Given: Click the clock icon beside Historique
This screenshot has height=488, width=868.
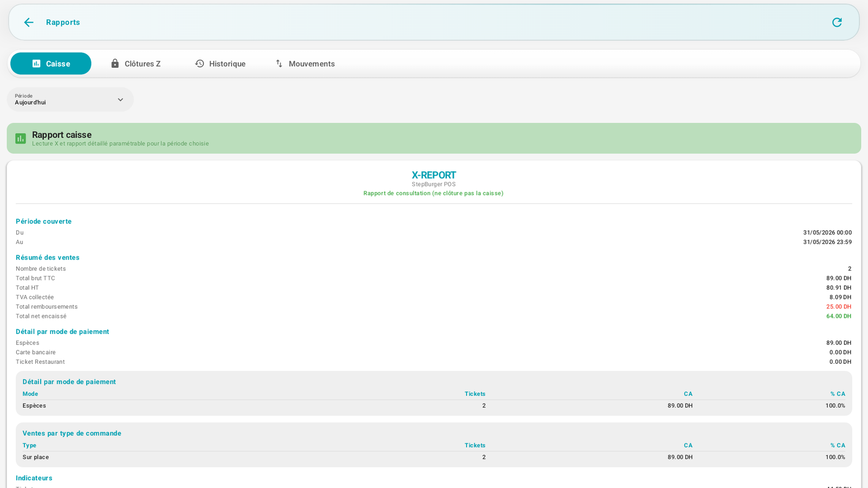Looking at the screenshot, I should pyautogui.click(x=200, y=63).
